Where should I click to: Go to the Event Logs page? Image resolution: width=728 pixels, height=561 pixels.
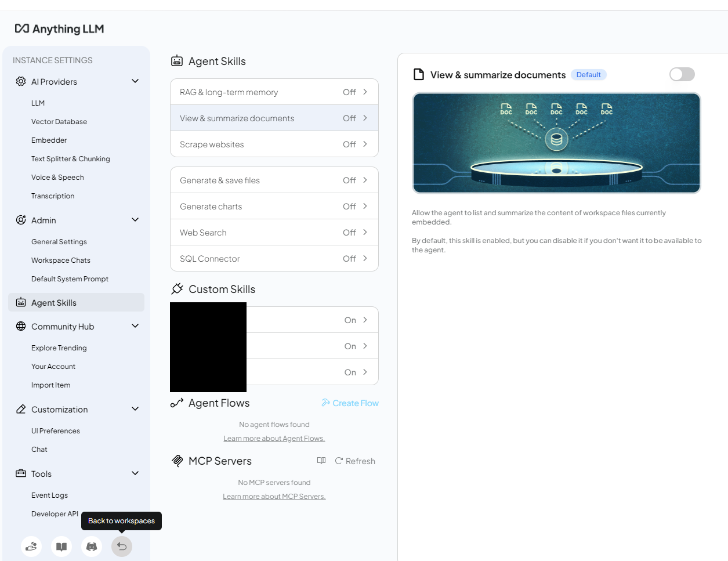(49, 495)
